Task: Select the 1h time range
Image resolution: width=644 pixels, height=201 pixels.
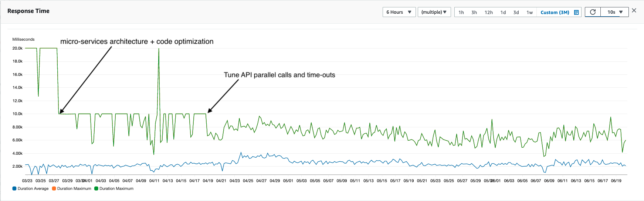Action: coord(461,12)
